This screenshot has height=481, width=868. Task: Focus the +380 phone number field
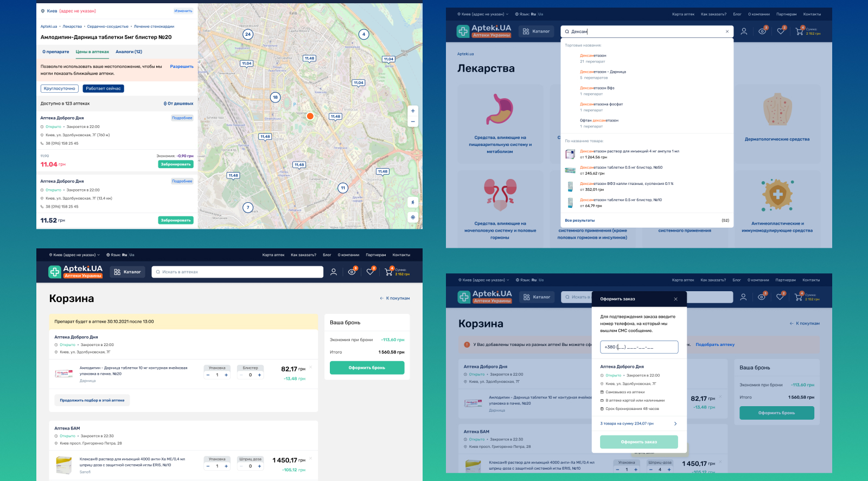click(x=639, y=347)
